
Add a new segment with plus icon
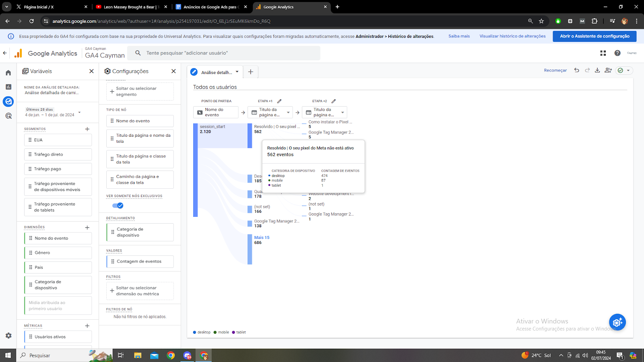pyautogui.click(x=87, y=129)
